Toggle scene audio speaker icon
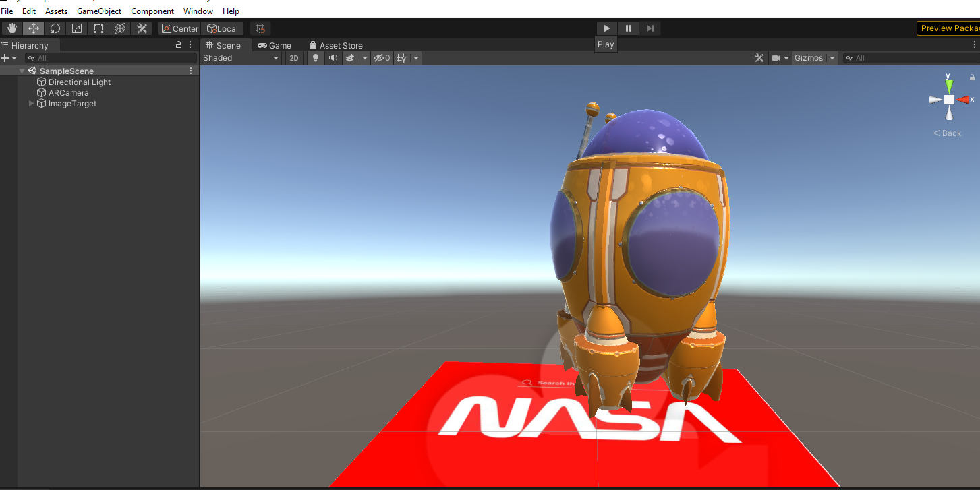 (x=333, y=58)
